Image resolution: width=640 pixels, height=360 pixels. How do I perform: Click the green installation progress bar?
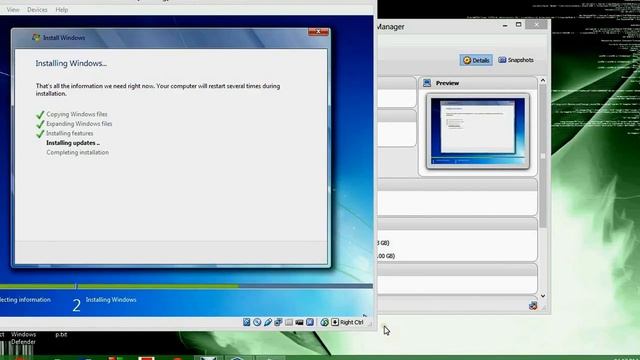(119, 286)
